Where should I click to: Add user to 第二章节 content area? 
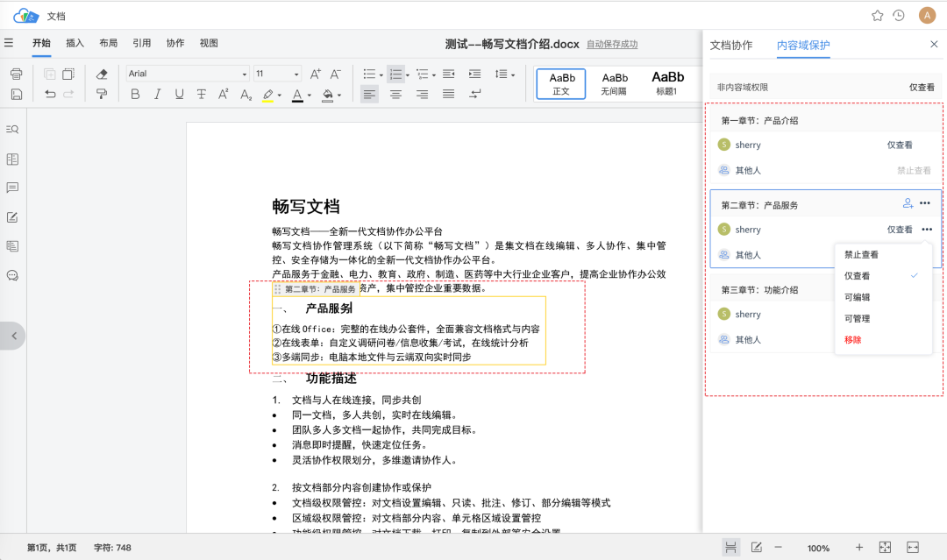908,203
